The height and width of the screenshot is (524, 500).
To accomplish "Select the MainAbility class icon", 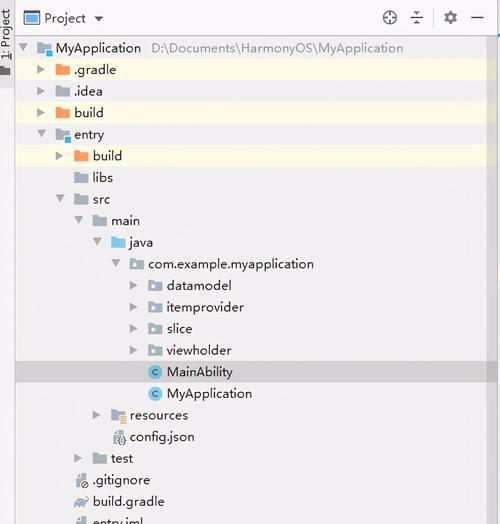I will [x=155, y=372].
